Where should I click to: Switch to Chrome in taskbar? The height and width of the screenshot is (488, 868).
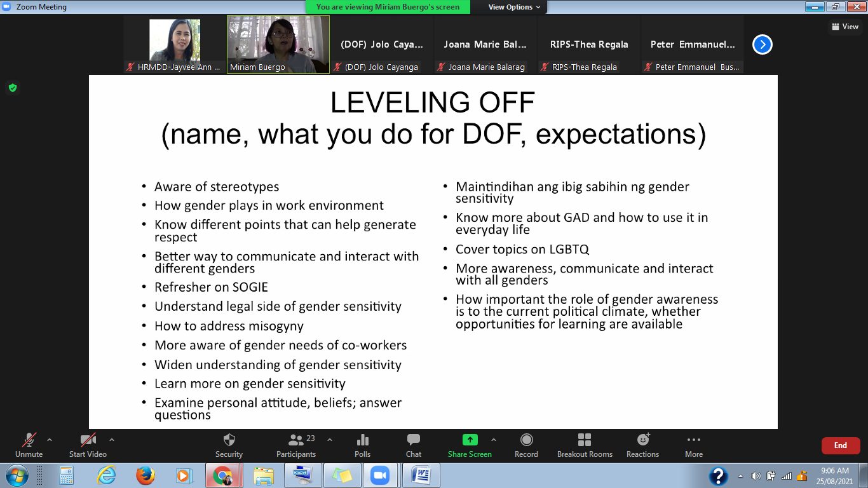pos(222,475)
